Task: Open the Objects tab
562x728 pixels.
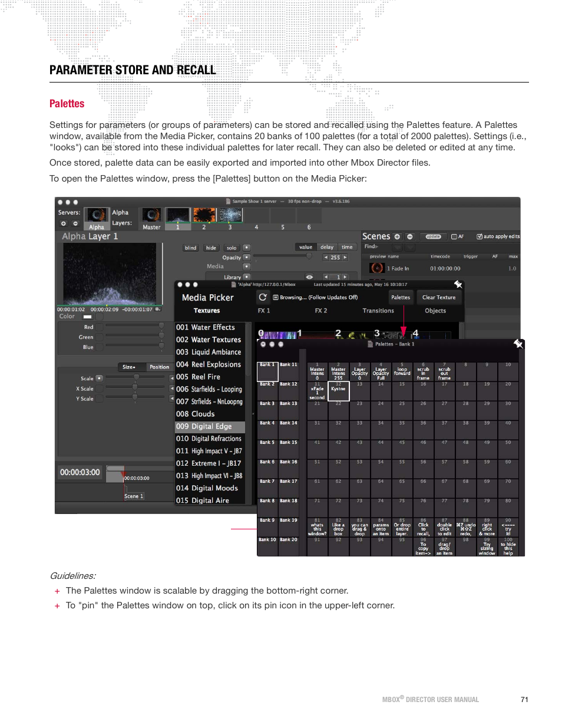Action: (435, 311)
